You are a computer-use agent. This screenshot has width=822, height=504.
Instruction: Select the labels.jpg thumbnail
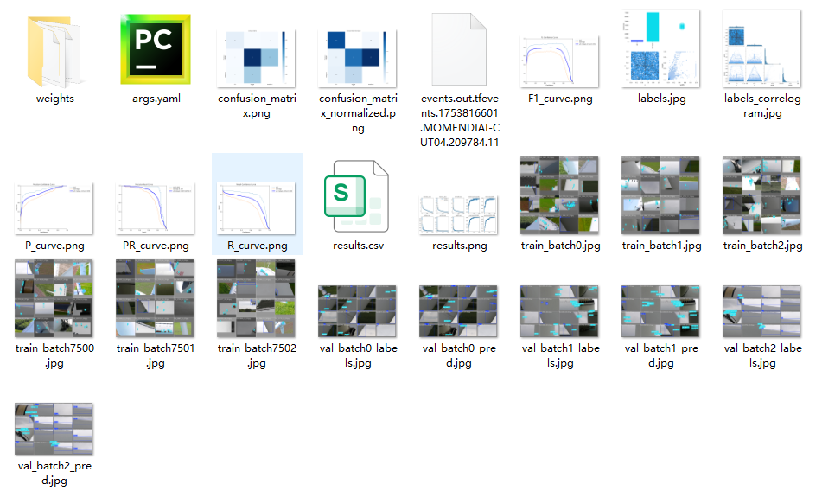pyautogui.click(x=660, y=48)
